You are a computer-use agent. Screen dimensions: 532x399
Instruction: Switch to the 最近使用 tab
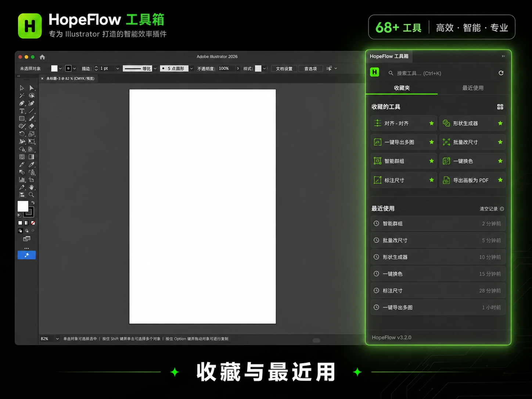pos(473,88)
